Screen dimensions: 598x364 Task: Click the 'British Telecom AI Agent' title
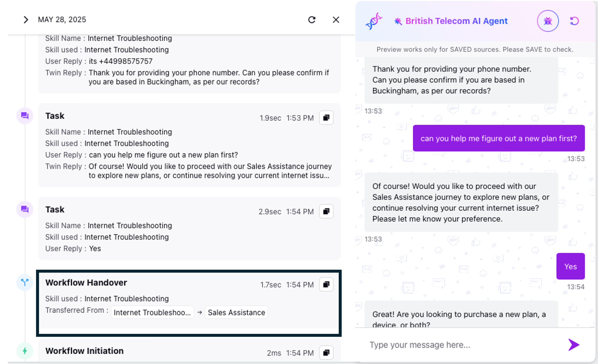pos(456,21)
